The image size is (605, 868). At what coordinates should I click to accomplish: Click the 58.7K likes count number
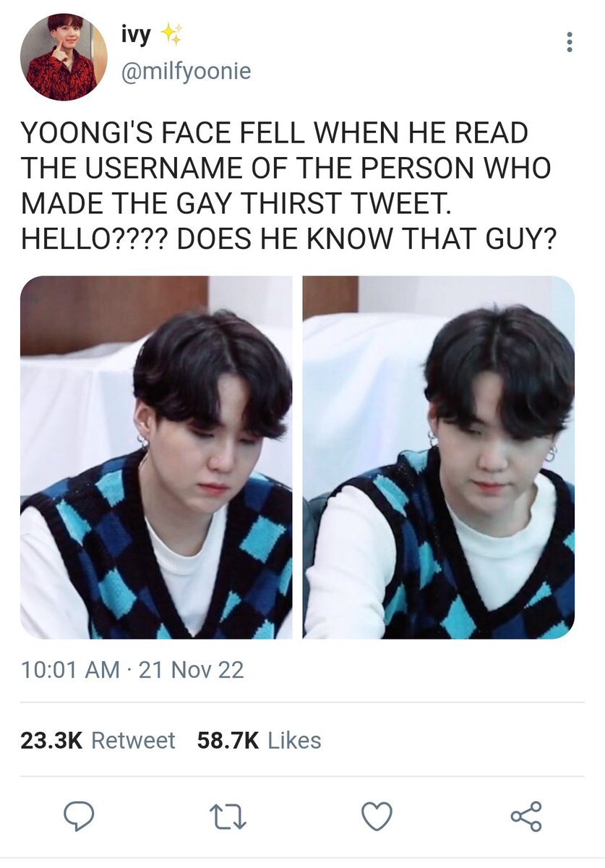(228, 740)
